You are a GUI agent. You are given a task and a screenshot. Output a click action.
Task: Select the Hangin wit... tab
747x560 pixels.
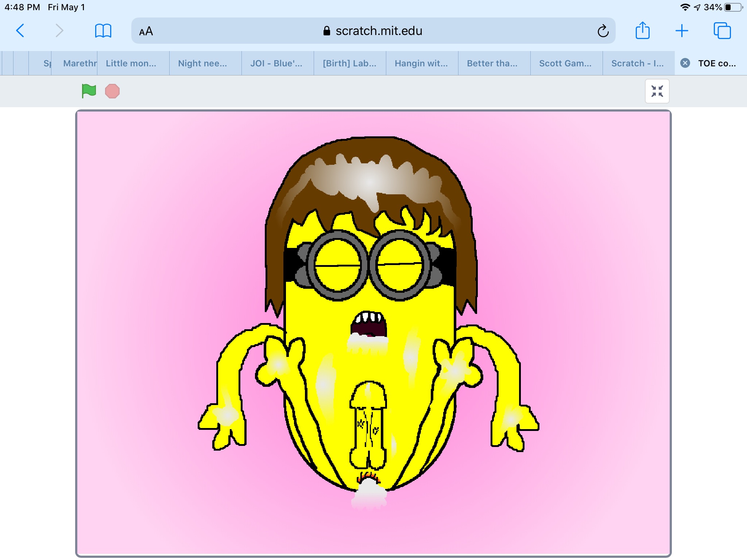421,63
